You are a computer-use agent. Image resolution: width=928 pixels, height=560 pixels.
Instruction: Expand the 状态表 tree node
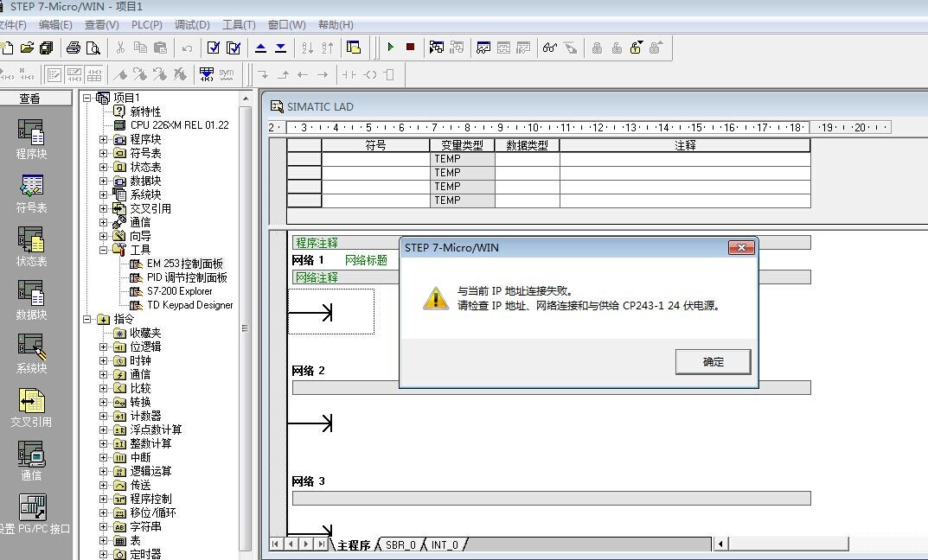(x=104, y=168)
